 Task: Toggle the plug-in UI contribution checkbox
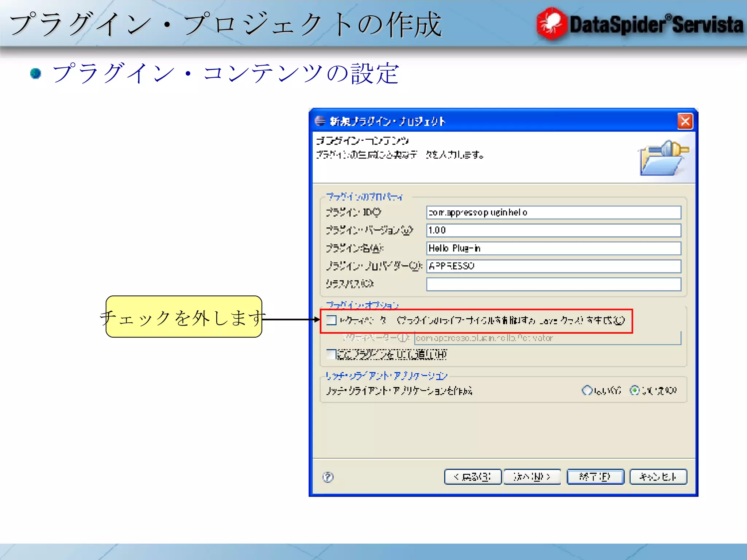point(331,354)
